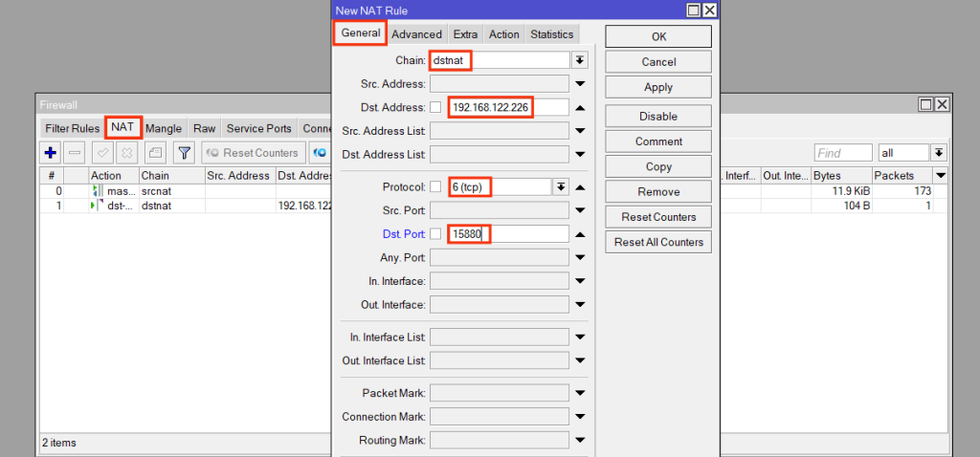Toggle the Protocol invert checkbox
This screenshot has height=457, width=980.
435,186
